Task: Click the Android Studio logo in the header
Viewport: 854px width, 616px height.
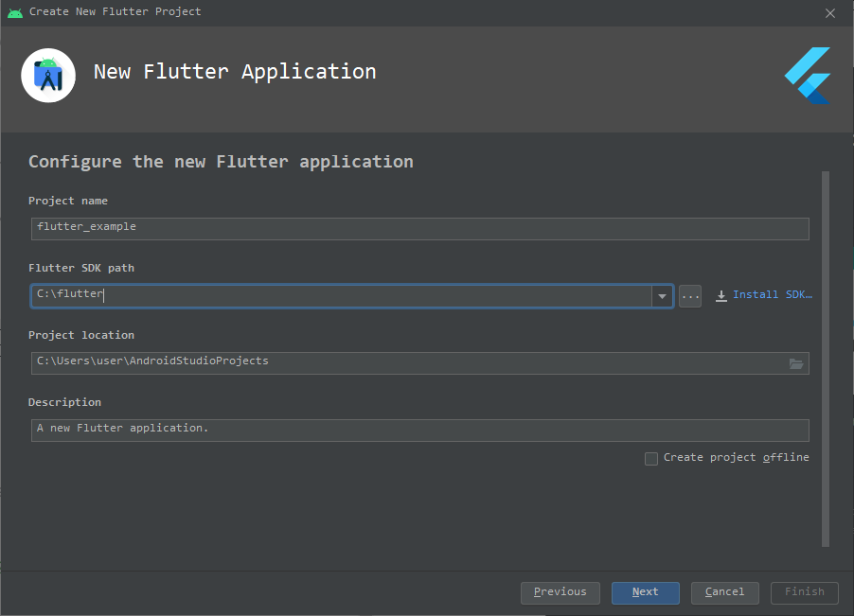Action: (48, 76)
